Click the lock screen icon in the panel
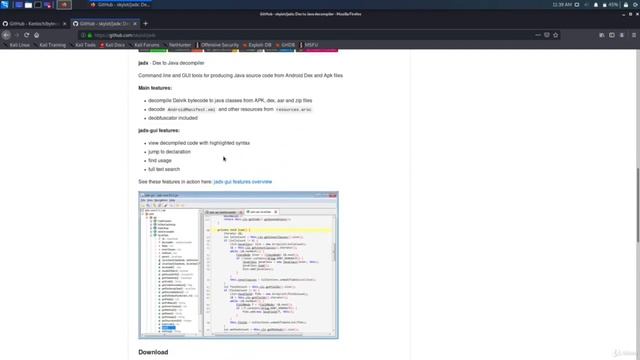Image resolution: width=640 pixels, height=360 pixels. pos(626,5)
